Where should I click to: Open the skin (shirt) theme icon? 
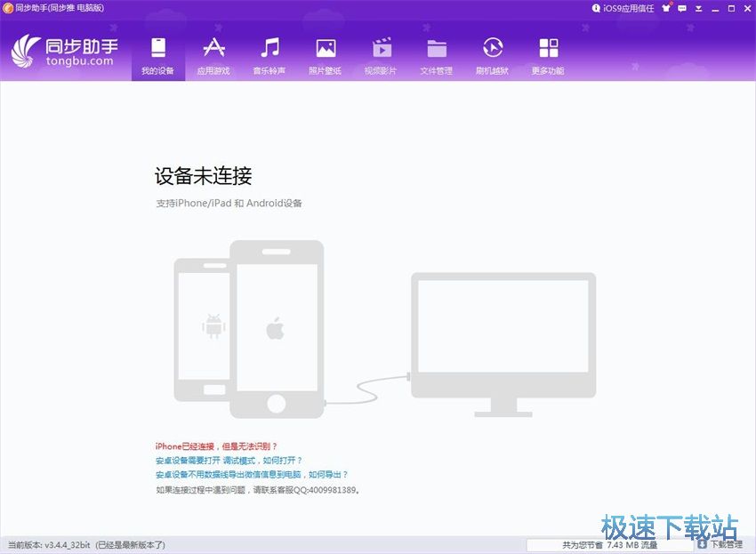click(666, 8)
